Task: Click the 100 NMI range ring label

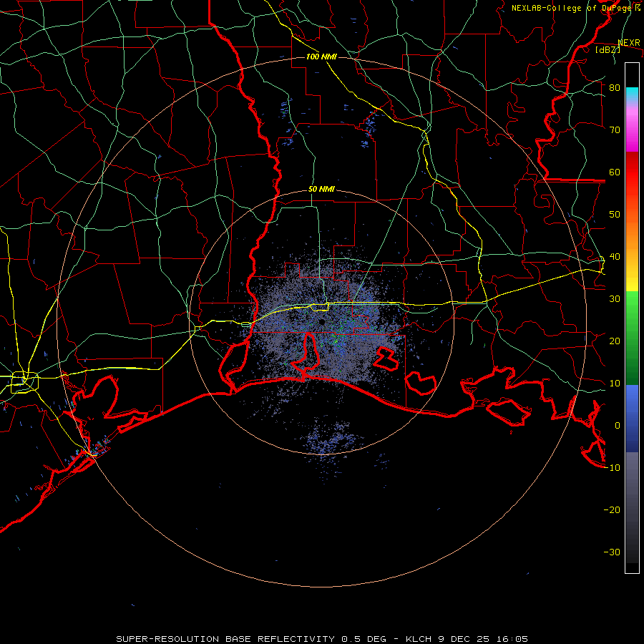Action: click(x=321, y=57)
